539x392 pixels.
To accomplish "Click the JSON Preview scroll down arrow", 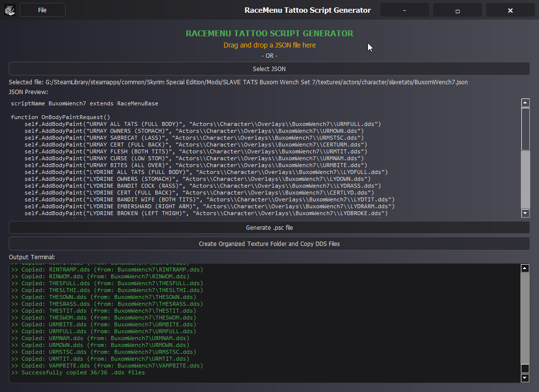I will coord(525,213).
